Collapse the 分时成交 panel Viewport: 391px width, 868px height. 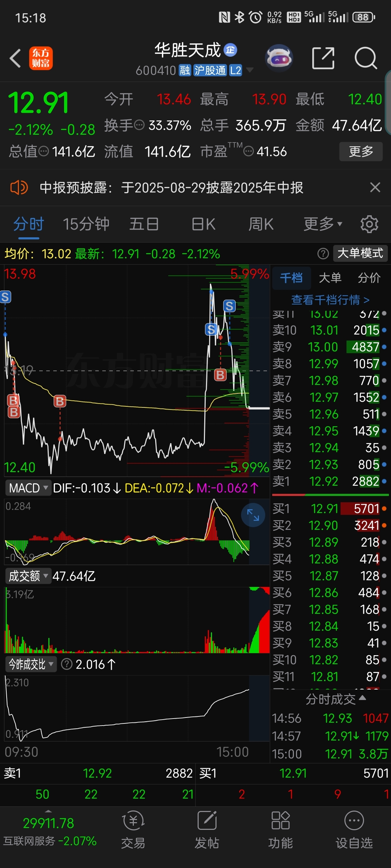(x=336, y=699)
